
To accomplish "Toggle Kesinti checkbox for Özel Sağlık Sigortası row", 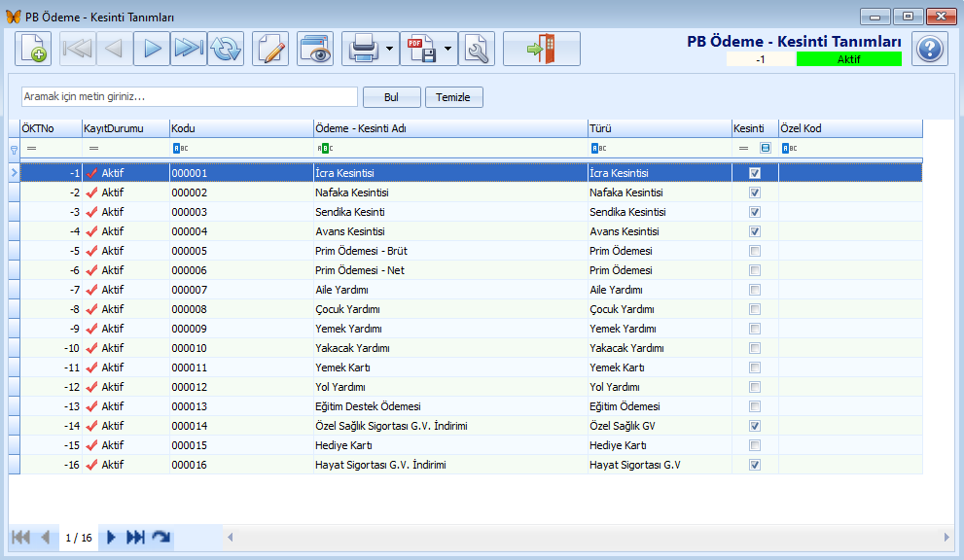I will pos(755,426).
